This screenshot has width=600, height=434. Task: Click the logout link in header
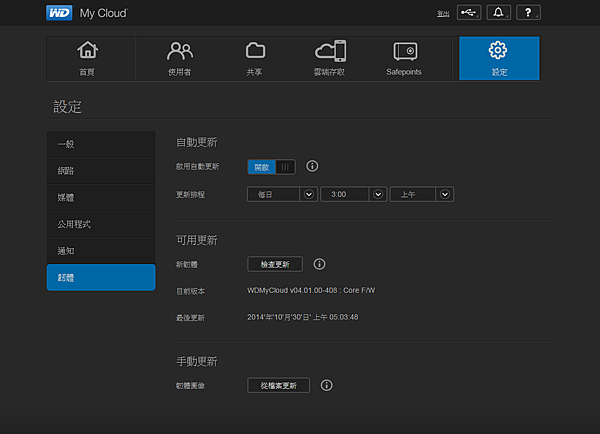click(443, 14)
